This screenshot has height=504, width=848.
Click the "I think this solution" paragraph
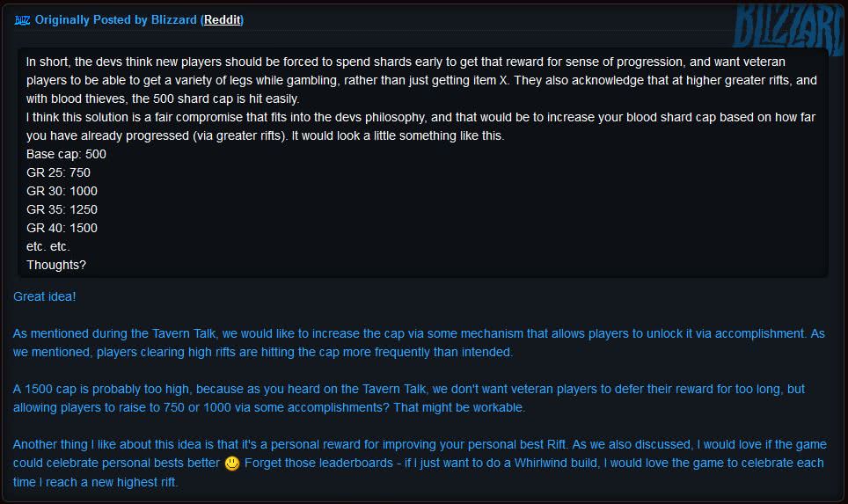tap(420, 127)
